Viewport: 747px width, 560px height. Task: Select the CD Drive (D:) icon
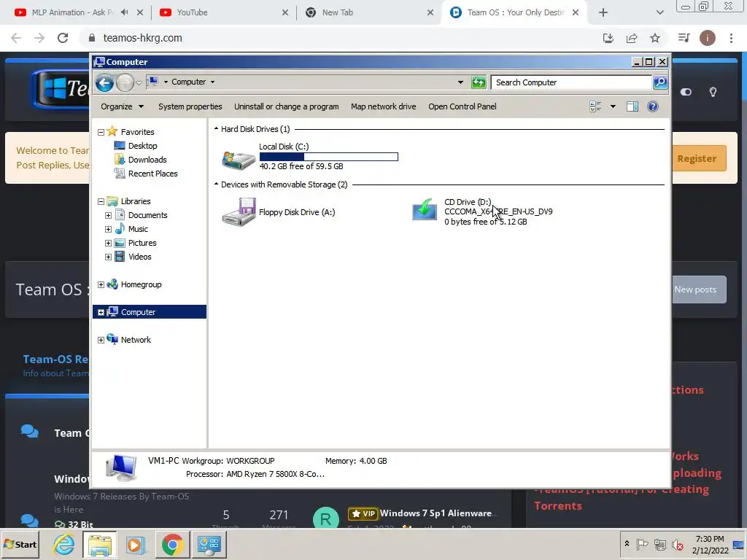(x=425, y=210)
